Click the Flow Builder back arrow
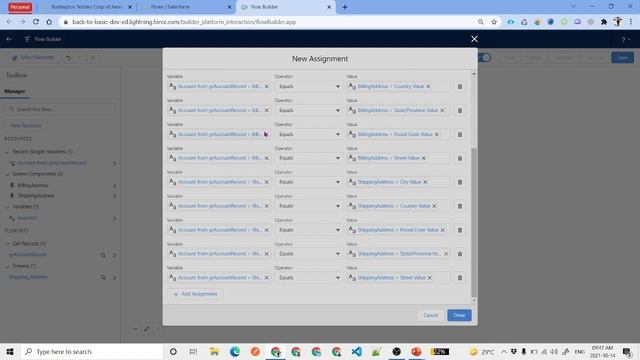 pyautogui.click(x=9, y=39)
